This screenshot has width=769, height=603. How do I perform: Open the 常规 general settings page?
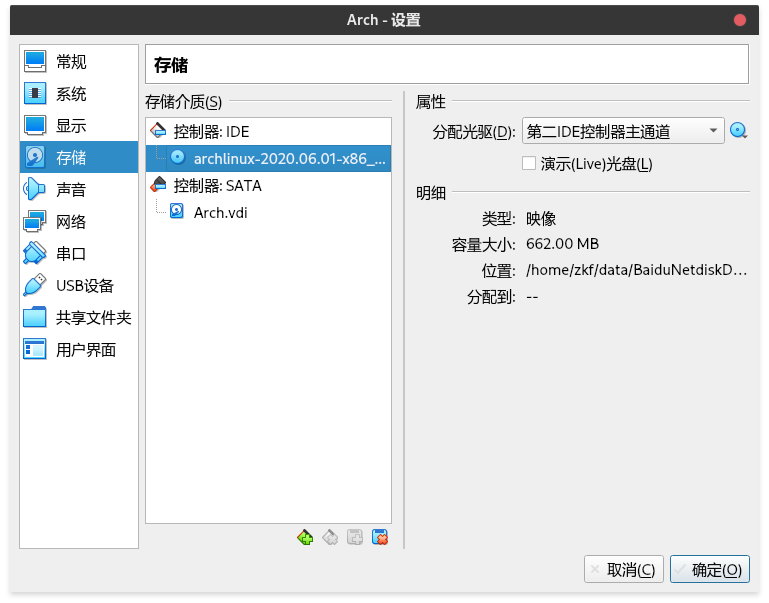(71, 62)
